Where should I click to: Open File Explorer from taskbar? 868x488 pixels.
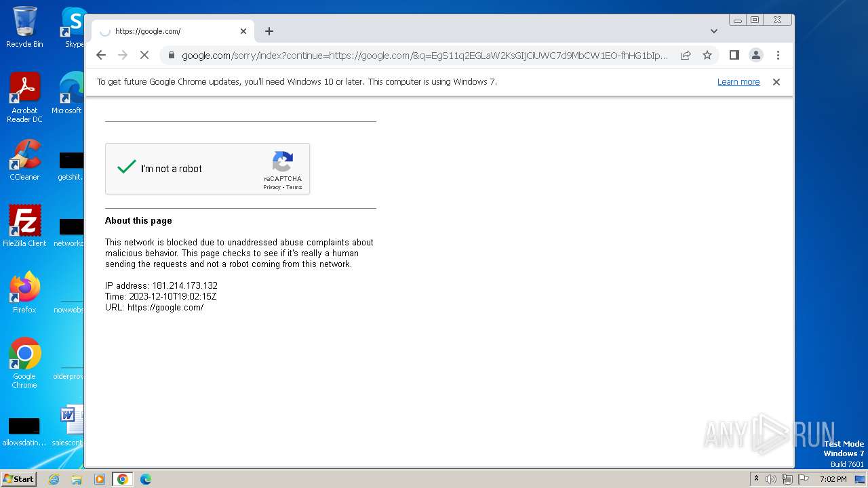click(x=77, y=479)
